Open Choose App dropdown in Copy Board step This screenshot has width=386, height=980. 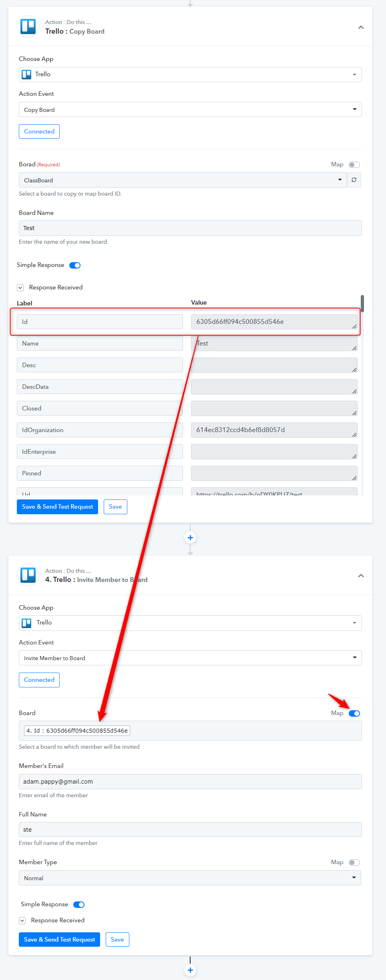coord(190,75)
